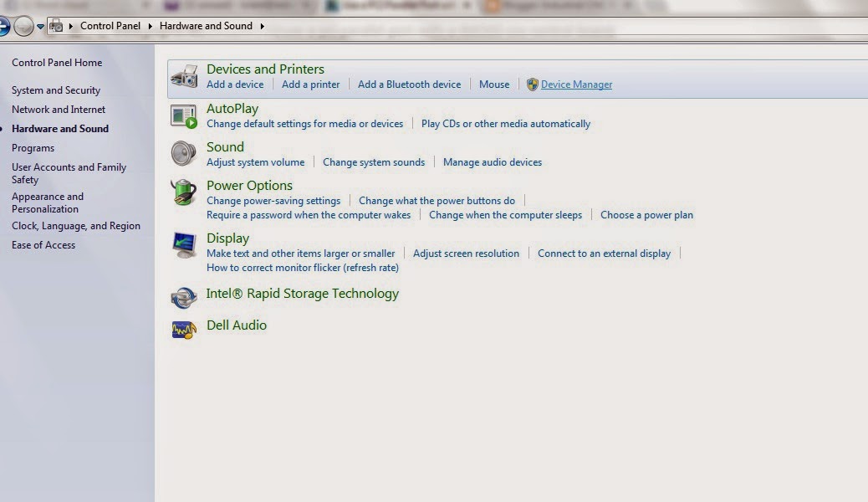Click Make text and other items larger or smaller

point(300,254)
